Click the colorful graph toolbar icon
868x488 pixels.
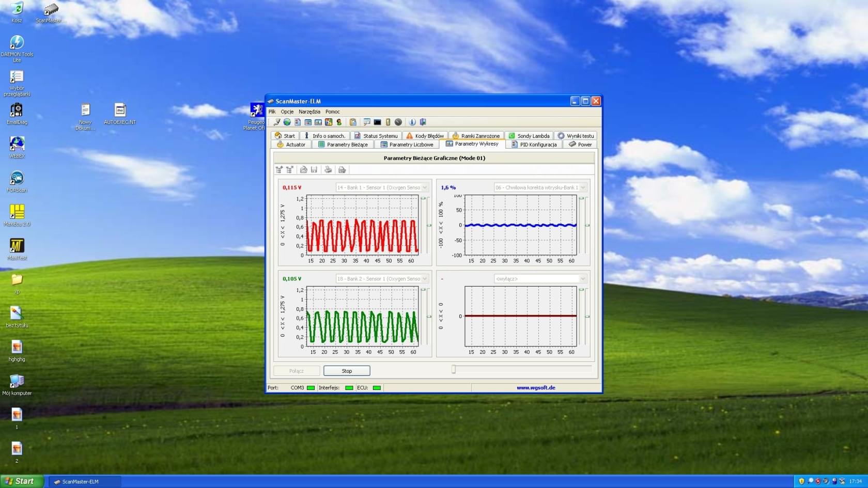click(x=329, y=122)
